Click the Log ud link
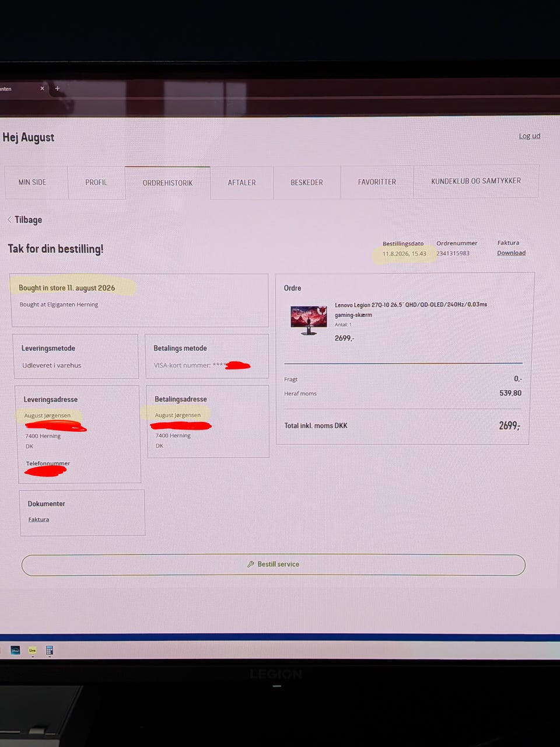This screenshot has width=560, height=747. pyautogui.click(x=530, y=136)
